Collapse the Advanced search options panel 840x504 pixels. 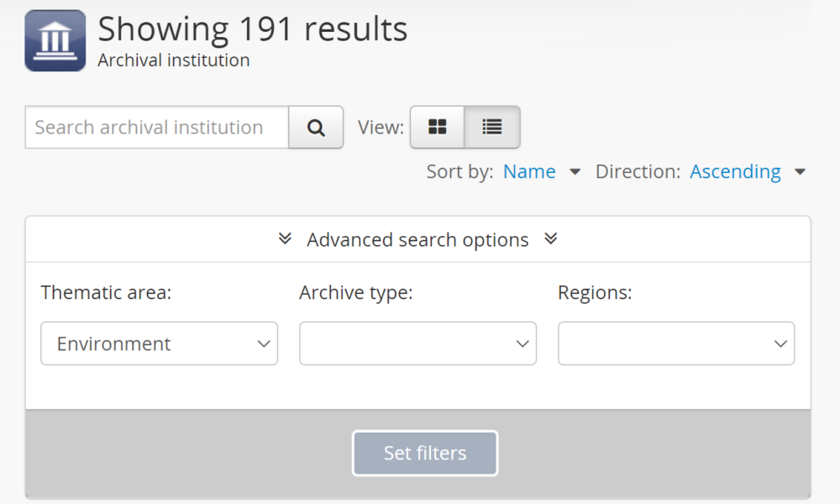tap(417, 240)
